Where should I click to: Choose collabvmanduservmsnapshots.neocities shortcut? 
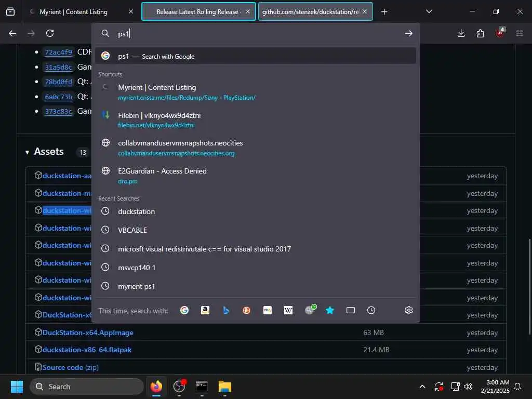[256, 148]
